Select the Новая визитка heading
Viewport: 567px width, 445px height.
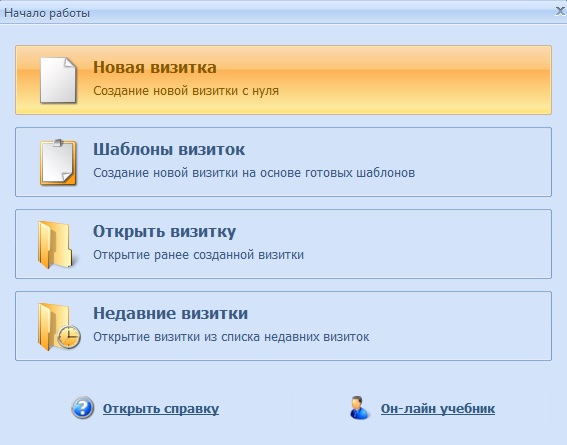point(155,68)
